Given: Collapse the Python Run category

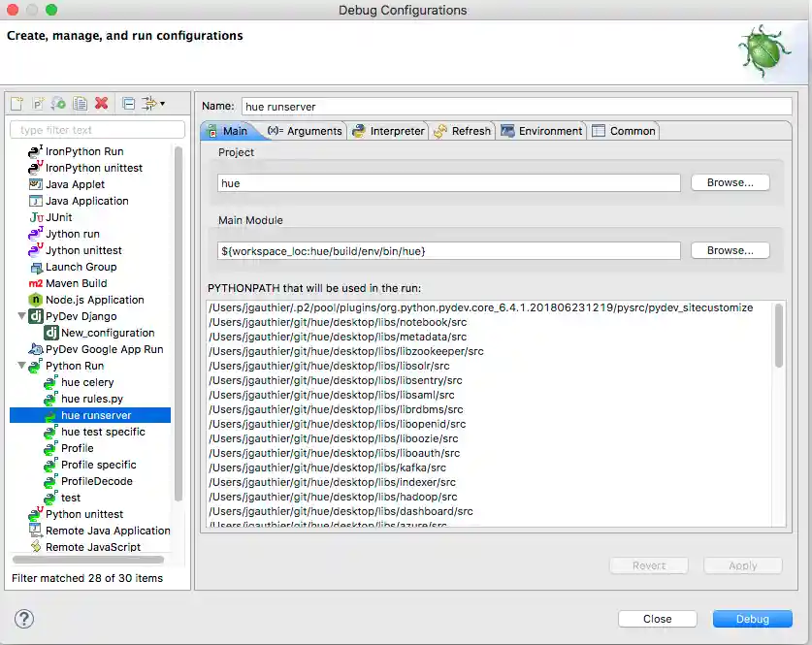Looking at the screenshot, I should click(x=22, y=366).
